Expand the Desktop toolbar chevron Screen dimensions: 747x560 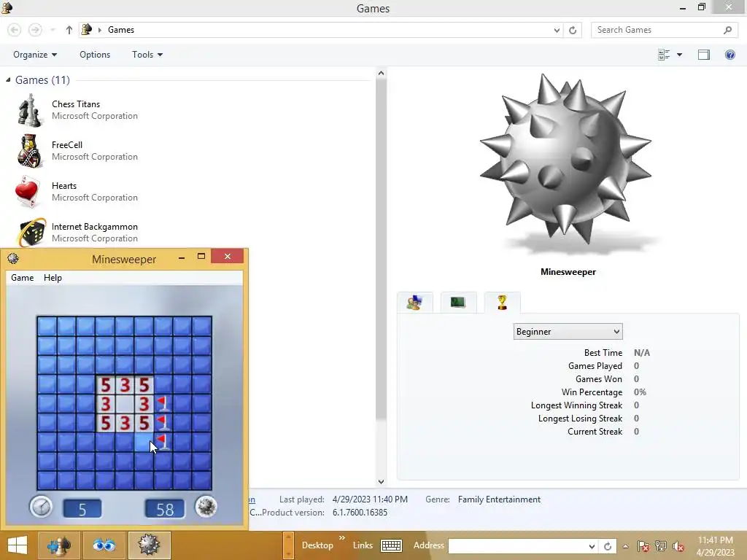coord(342,538)
